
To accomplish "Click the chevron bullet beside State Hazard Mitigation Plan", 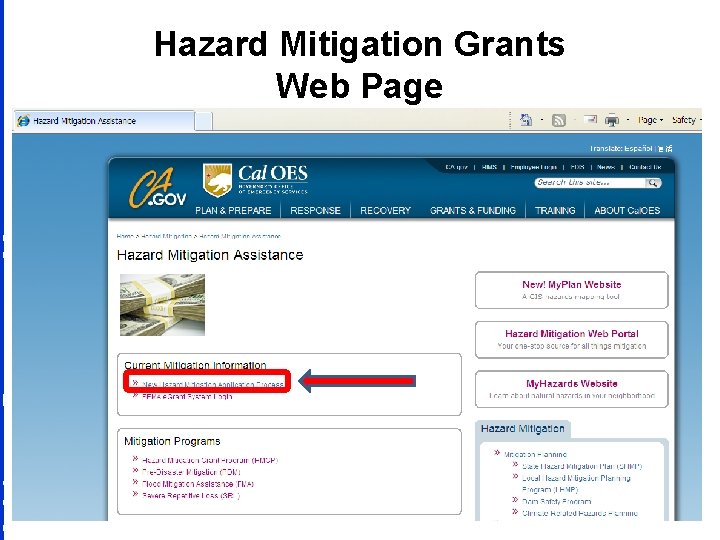I will [x=515, y=465].
